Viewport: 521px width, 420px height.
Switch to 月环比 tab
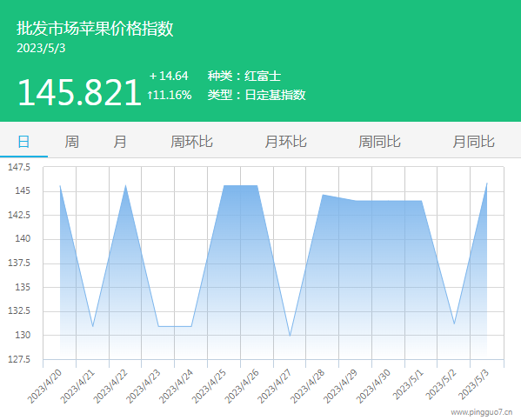[x=286, y=142]
